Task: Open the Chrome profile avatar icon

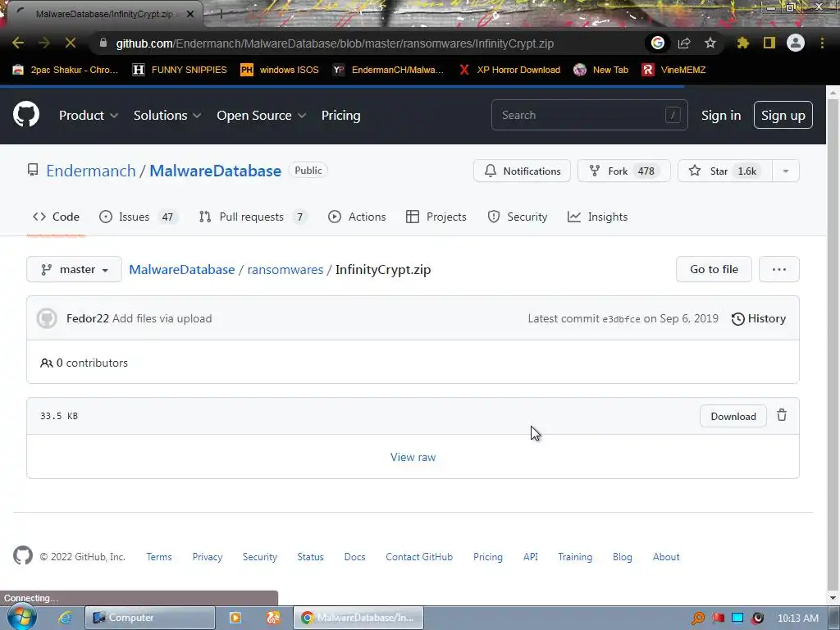Action: pyautogui.click(x=796, y=43)
